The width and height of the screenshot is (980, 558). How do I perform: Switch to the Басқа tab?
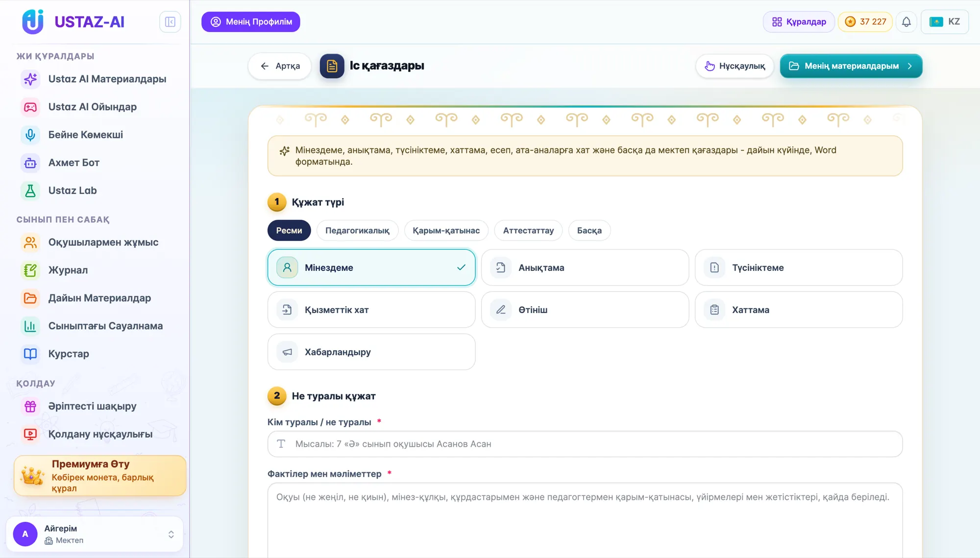[x=589, y=231]
